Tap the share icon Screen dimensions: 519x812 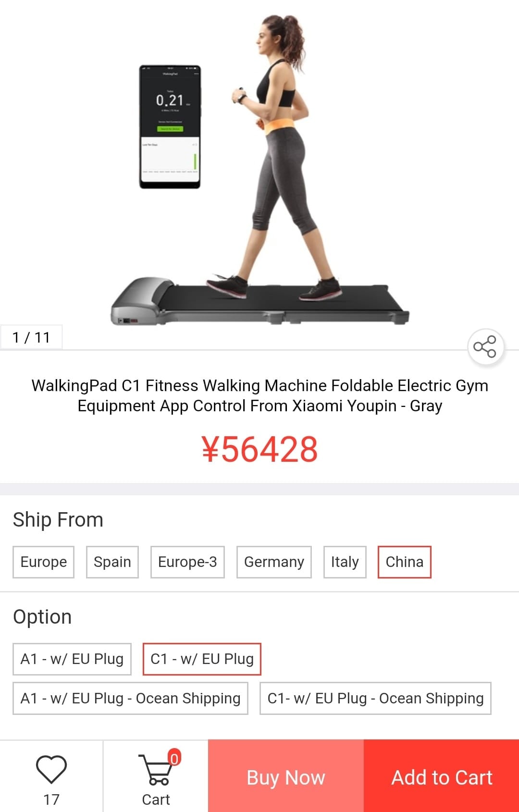[485, 346]
